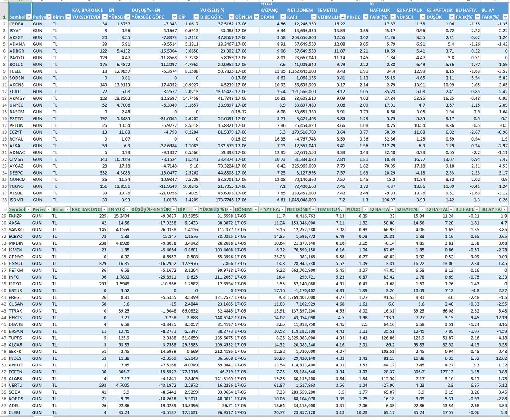
Task: Open DİP filter in header above FMIZP
Action: click(195, 209)
